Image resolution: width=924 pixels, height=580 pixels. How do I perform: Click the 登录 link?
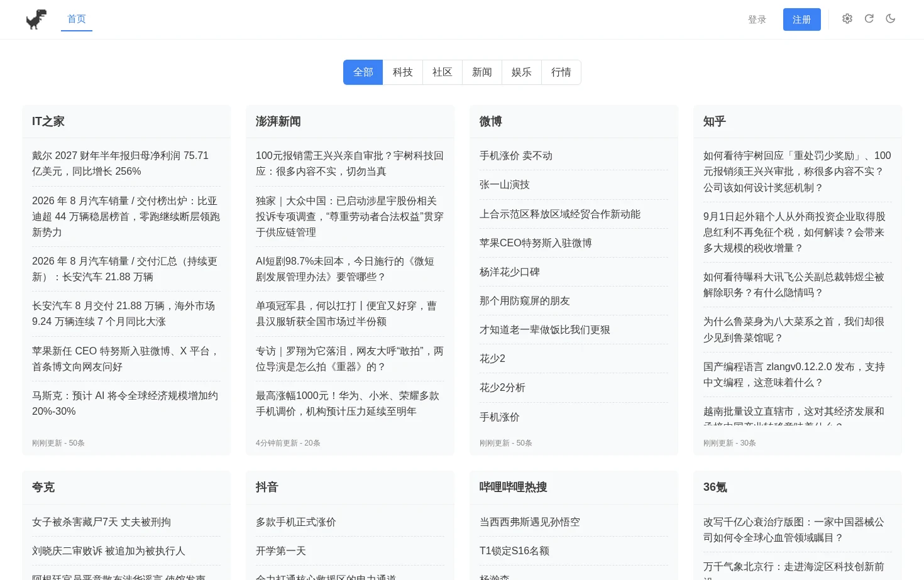coord(757,19)
